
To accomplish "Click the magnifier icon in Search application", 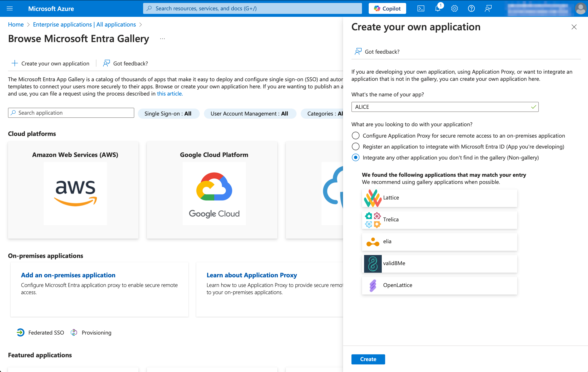I will [13, 113].
